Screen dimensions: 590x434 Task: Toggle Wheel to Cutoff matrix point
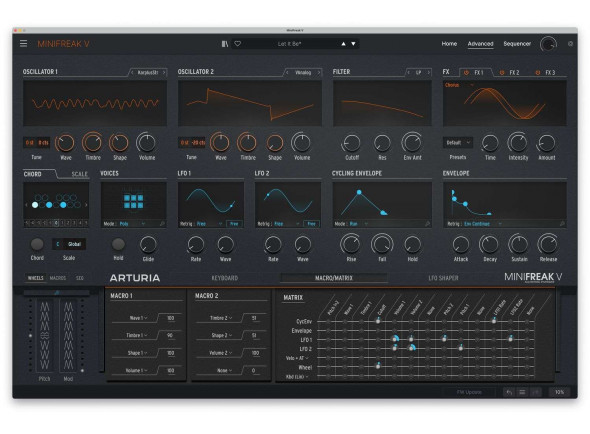[378, 366]
